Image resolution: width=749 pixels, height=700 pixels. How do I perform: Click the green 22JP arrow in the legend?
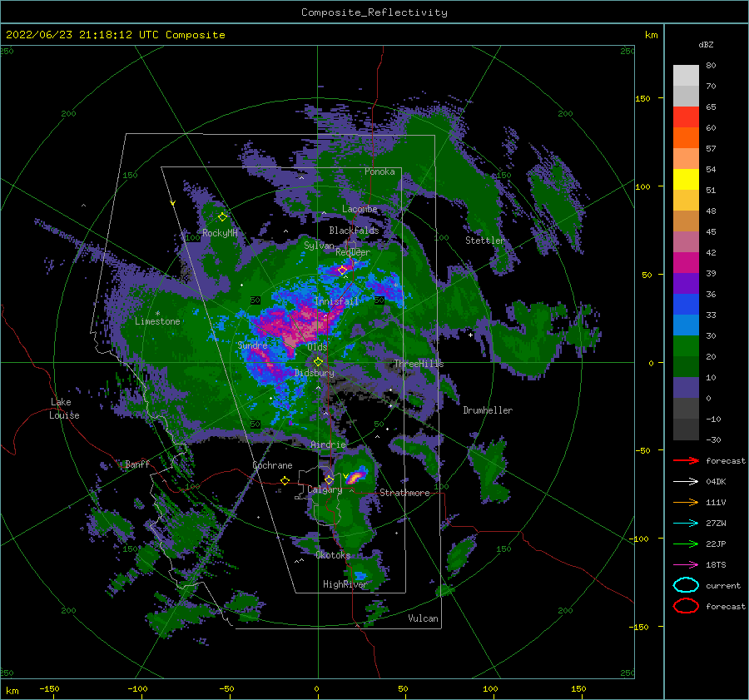(686, 544)
